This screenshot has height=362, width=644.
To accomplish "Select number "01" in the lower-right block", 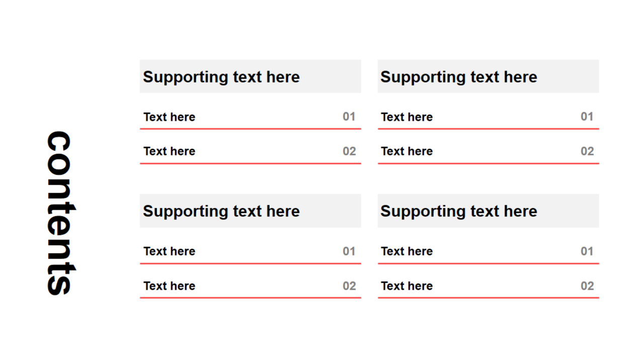I will 587,251.
